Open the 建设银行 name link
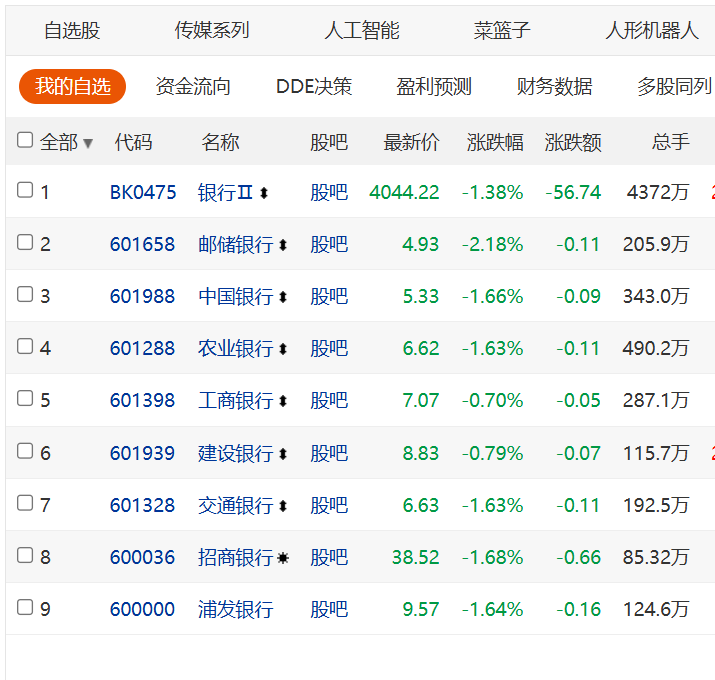This screenshot has width=715, height=680. [236, 453]
